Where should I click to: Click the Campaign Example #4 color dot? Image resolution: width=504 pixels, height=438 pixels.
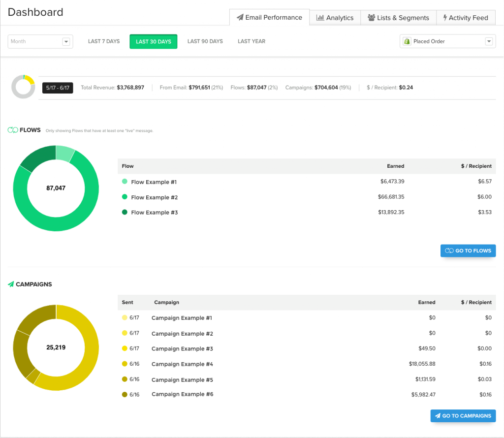[125, 364]
